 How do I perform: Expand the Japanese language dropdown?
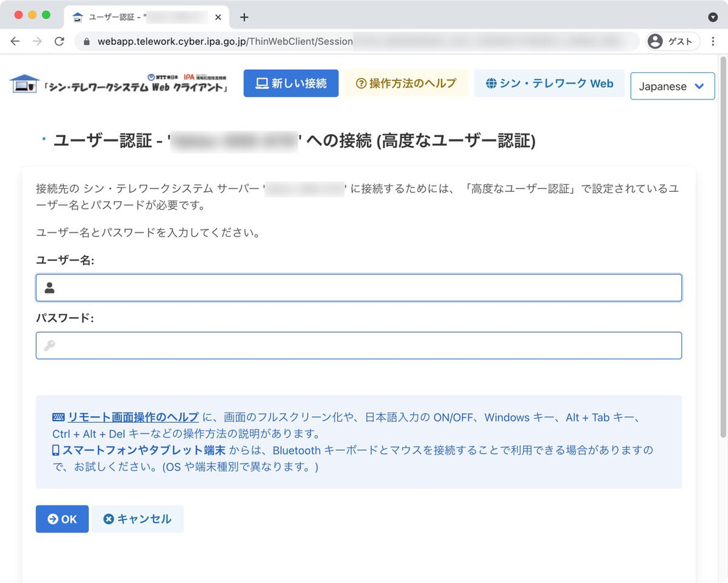[673, 86]
